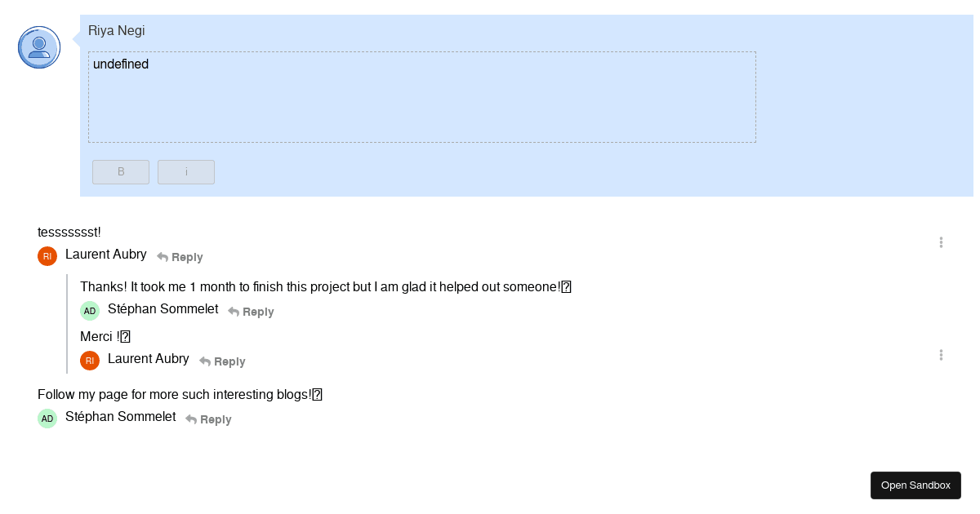Open Sandbox via the black button

pos(915,485)
